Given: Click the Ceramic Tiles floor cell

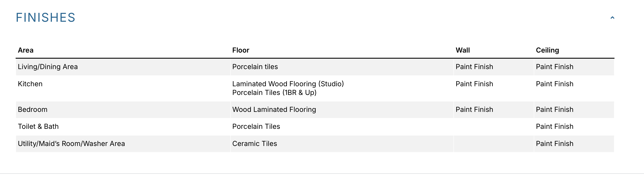Looking at the screenshot, I should tap(255, 143).
